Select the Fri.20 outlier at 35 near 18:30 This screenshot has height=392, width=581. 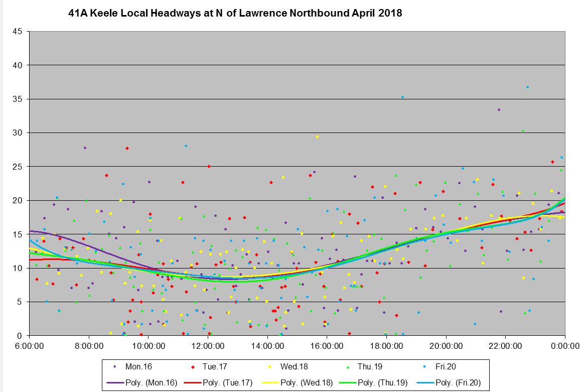(402, 97)
